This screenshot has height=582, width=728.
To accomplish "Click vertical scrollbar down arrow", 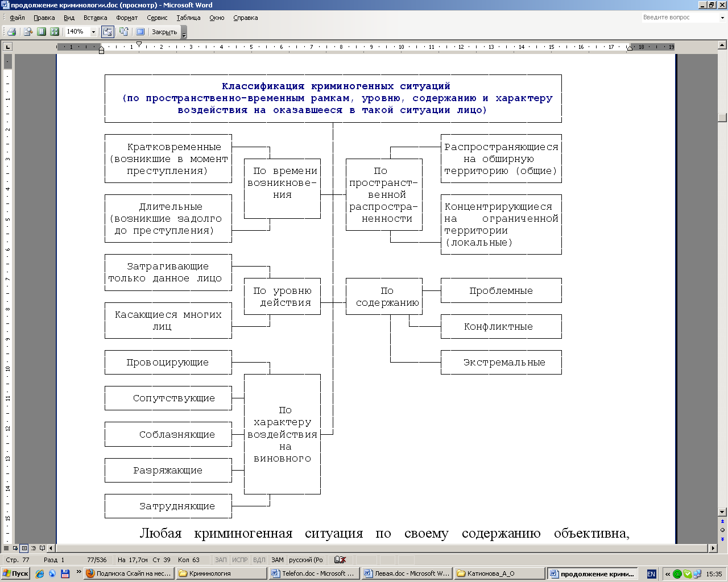I will [722, 512].
